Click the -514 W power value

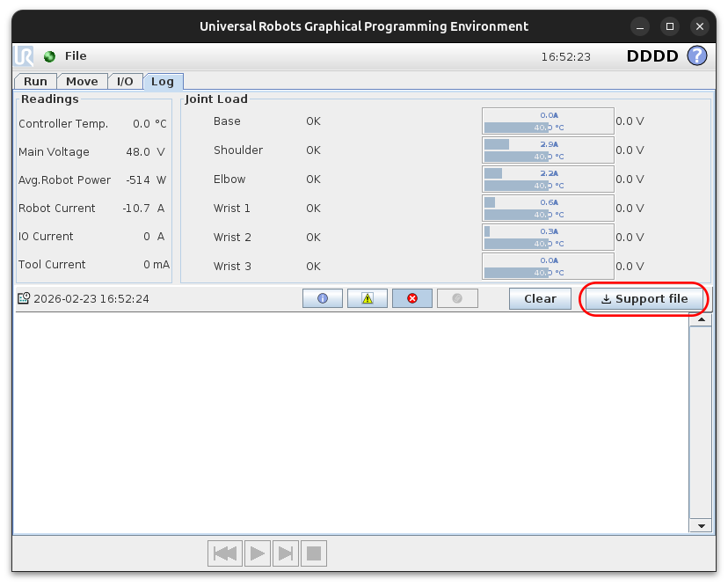(x=146, y=180)
